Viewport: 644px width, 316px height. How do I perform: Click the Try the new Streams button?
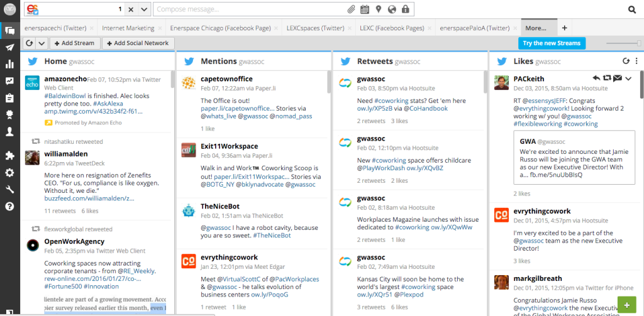(552, 43)
